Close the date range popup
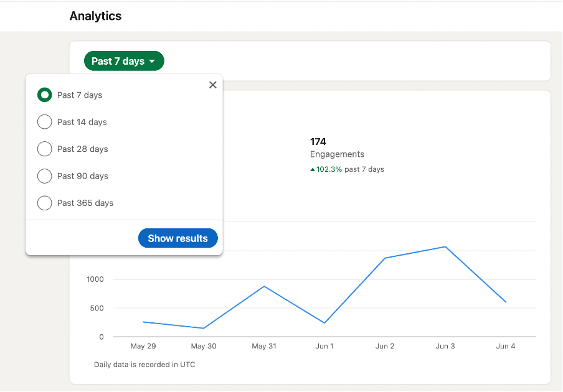Viewport: 563px width, 392px height. (213, 85)
